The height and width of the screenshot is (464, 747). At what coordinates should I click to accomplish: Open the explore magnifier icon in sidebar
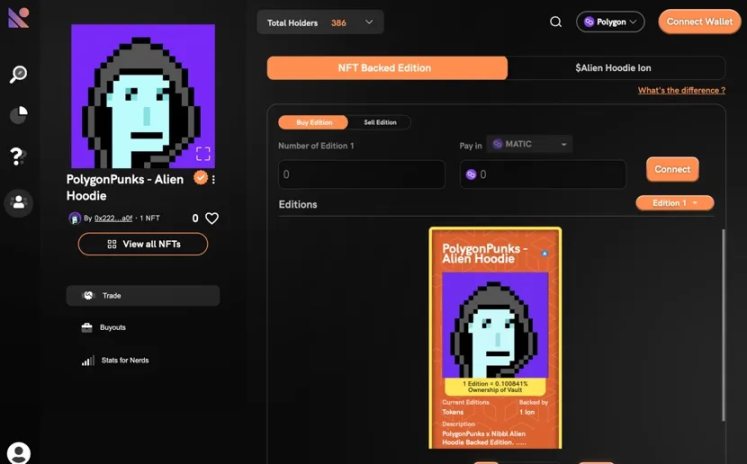(x=19, y=74)
